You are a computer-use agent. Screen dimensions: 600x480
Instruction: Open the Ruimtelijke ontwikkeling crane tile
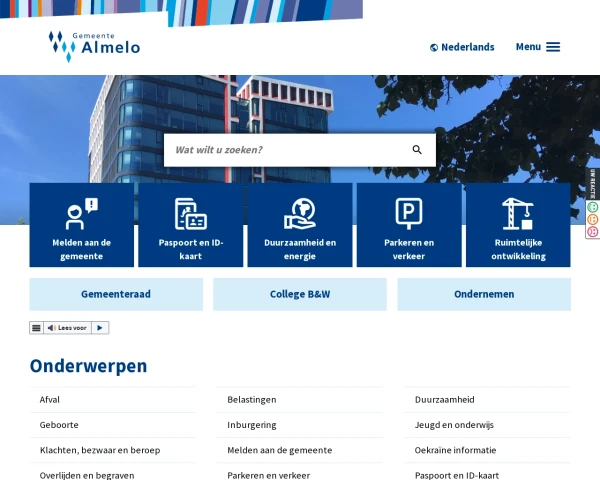(518, 225)
